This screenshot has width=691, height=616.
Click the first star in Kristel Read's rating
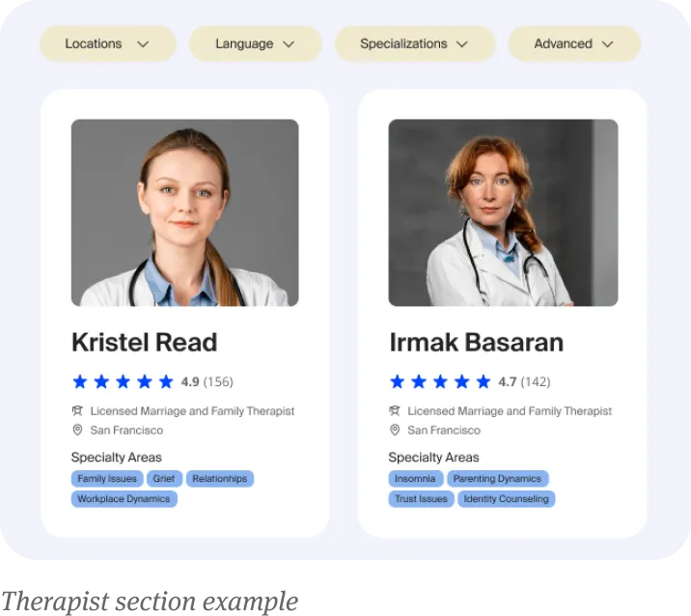(80, 381)
